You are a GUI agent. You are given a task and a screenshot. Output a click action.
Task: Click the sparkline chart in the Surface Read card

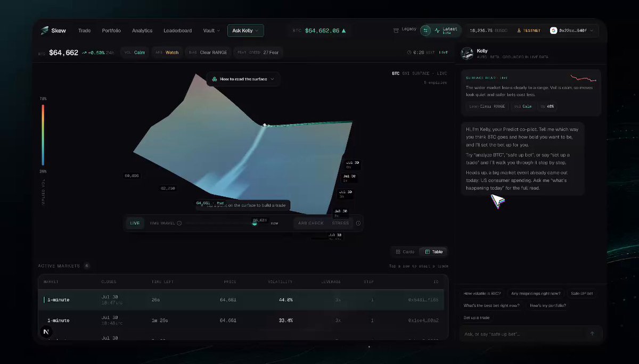pos(583,78)
